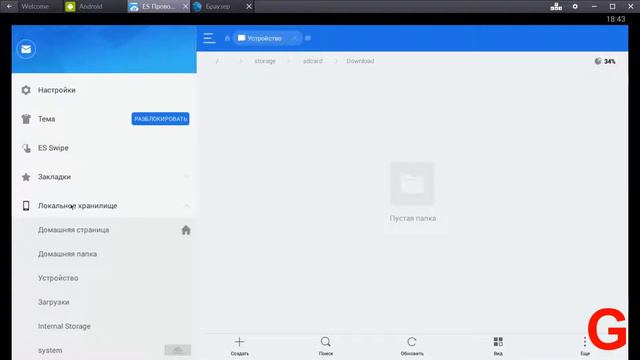640x360 pixels.
Task: Go to Download in breadcrumb
Action: click(x=360, y=61)
